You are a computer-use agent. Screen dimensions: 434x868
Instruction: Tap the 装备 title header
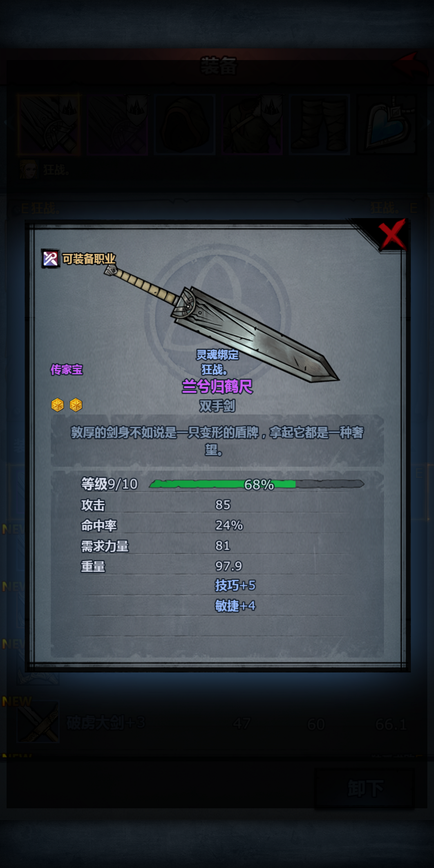coord(218,66)
